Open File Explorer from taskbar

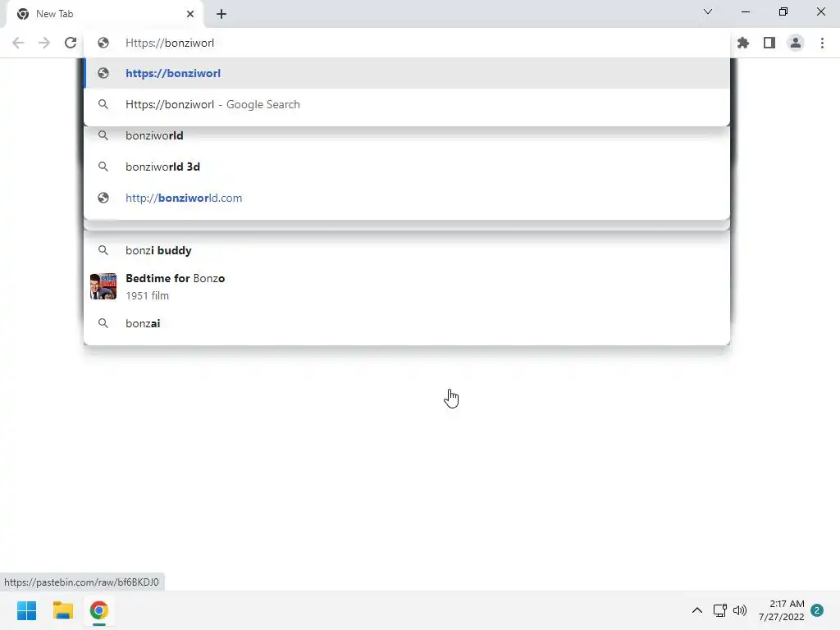pos(62,610)
